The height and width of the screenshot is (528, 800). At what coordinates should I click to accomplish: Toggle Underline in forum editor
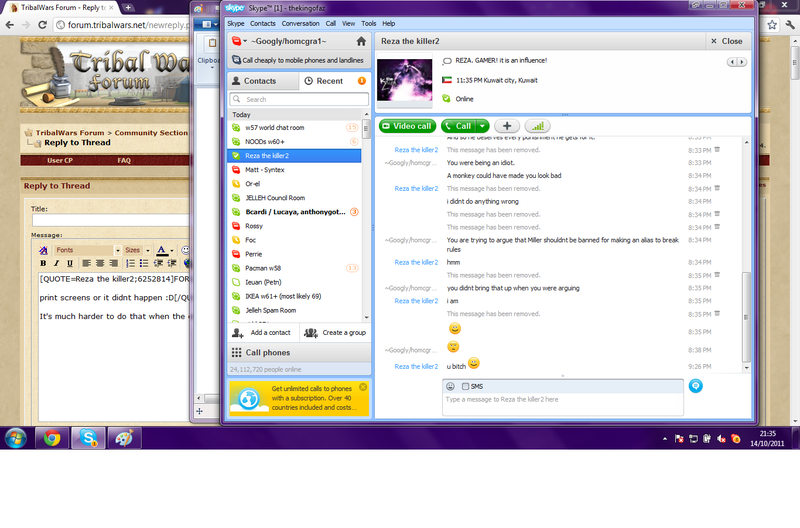(70, 263)
